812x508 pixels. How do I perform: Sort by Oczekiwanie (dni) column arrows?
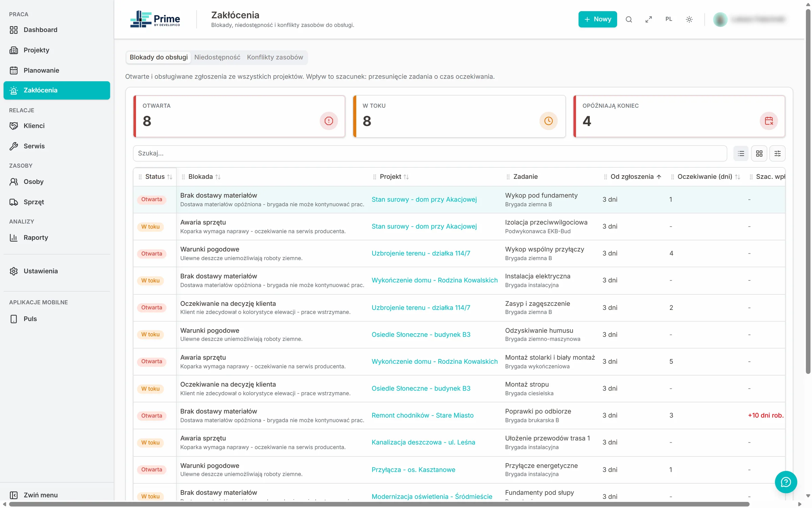pos(738,177)
